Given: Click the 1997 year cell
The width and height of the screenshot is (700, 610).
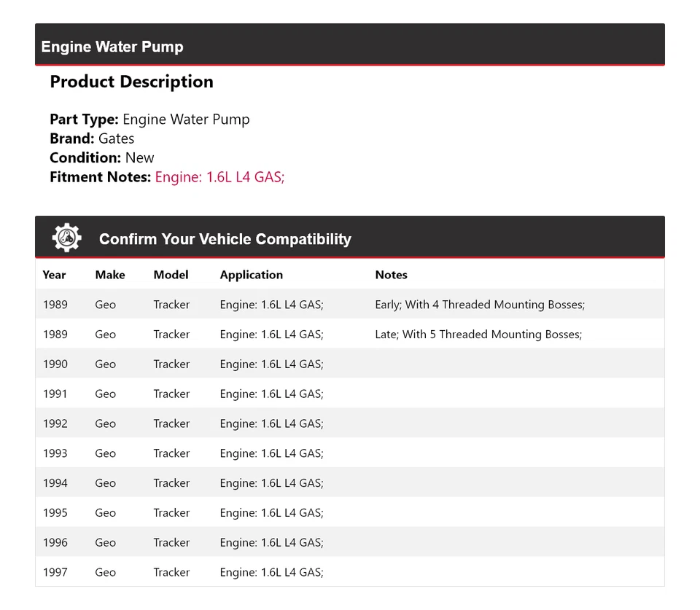Looking at the screenshot, I should pyautogui.click(x=55, y=572).
